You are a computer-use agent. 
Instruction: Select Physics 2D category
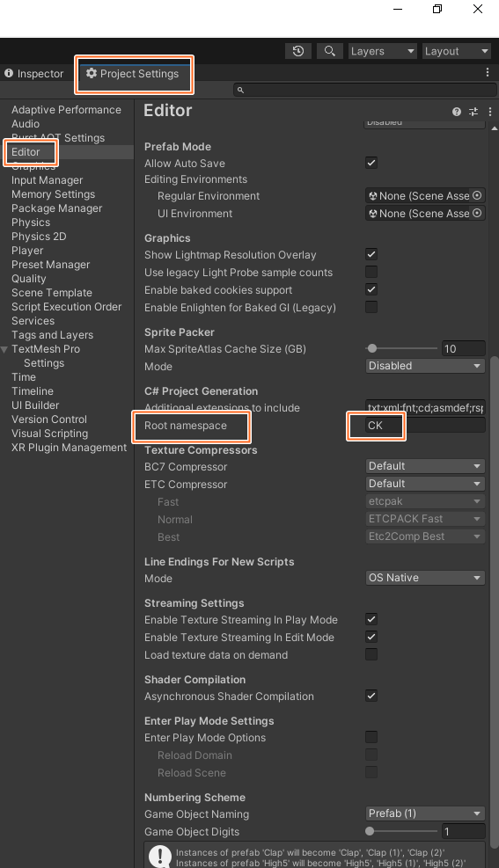tap(39, 237)
